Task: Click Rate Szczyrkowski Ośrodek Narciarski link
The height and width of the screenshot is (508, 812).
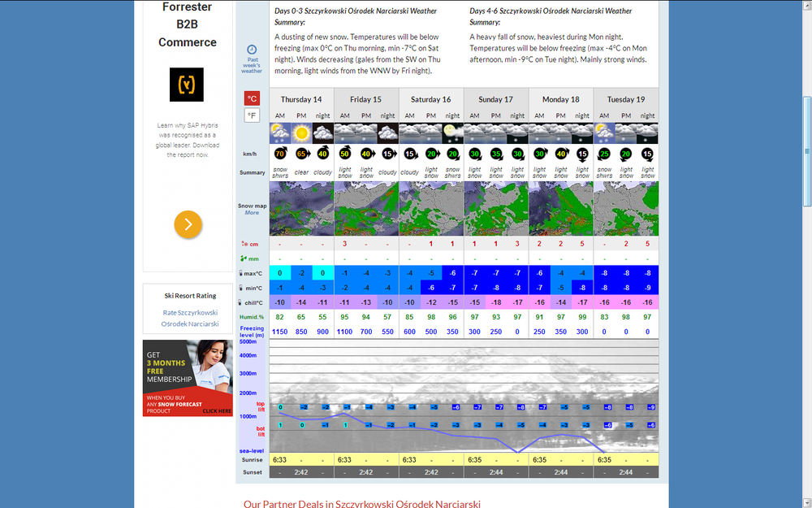Action: click(190, 319)
